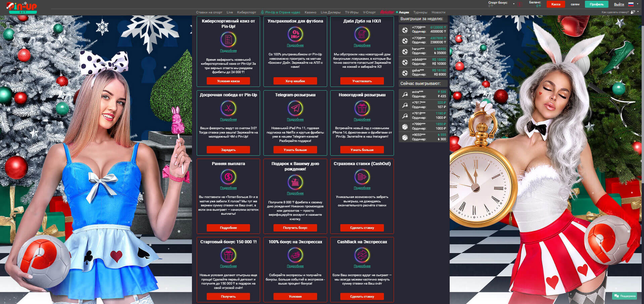Click the red Подробнее button under Ранняя выплата
Image resolution: width=644 pixels, height=304 pixels.
228,227
